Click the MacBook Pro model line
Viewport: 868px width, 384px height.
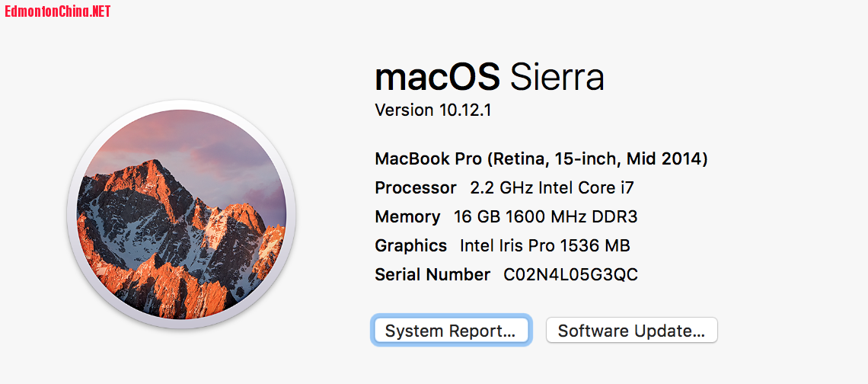coord(541,159)
